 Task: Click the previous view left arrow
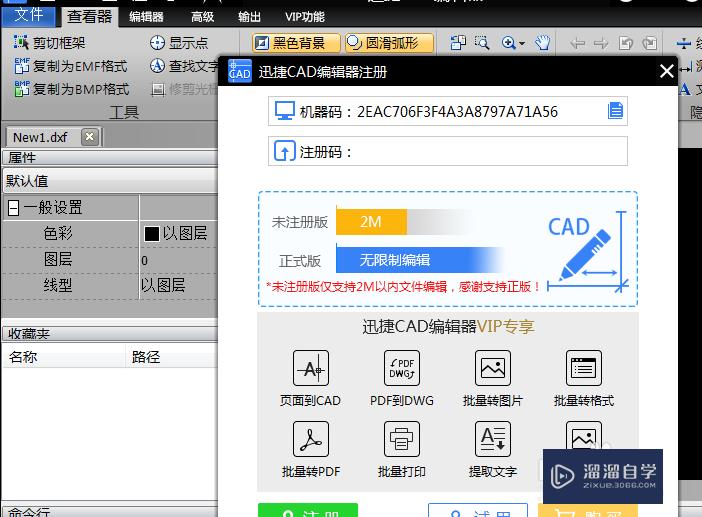578,43
